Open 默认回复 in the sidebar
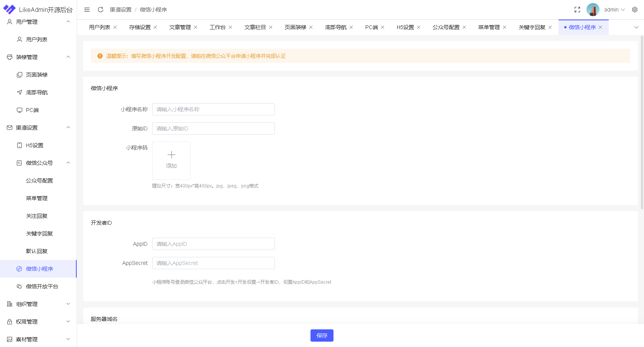Image resolution: width=644 pixels, height=347 pixels. click(x=38, y=251)
